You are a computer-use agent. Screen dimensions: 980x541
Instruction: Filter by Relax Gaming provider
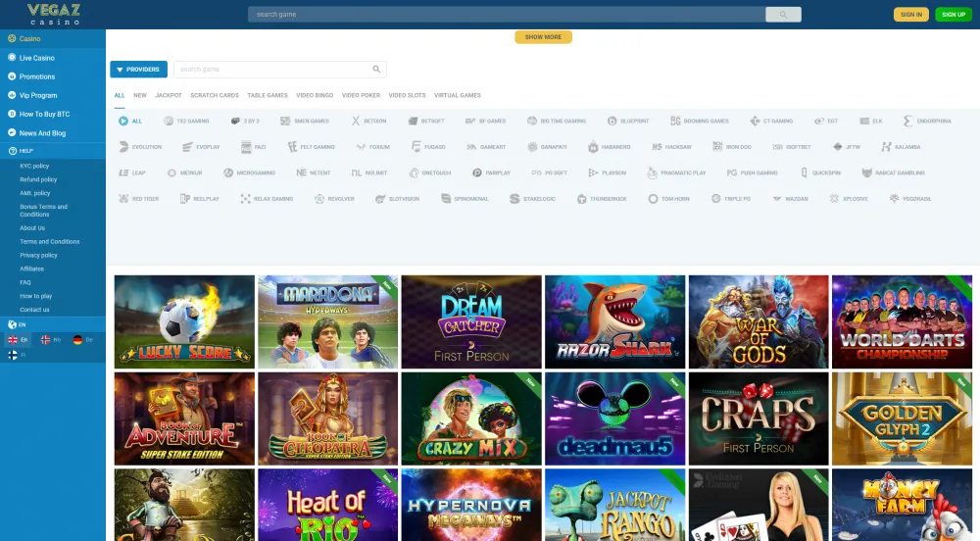tap(267, 199)
